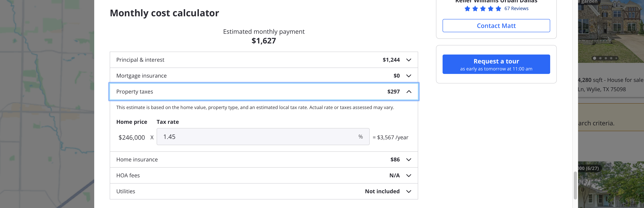644x208 pixels.
Task: Expand Home insurance chevron
Action: [408, 160]
